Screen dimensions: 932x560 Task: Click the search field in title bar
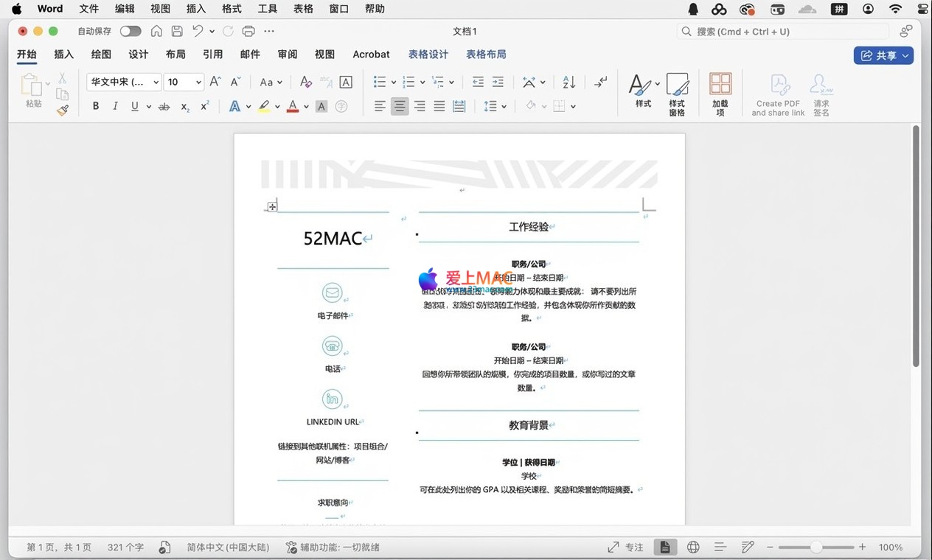(782, 31)
